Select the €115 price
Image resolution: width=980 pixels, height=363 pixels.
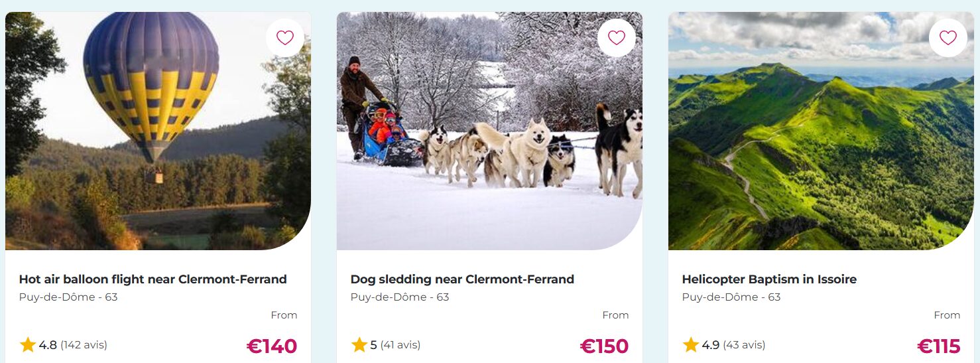pyautogui.click(x=939, y=346)
